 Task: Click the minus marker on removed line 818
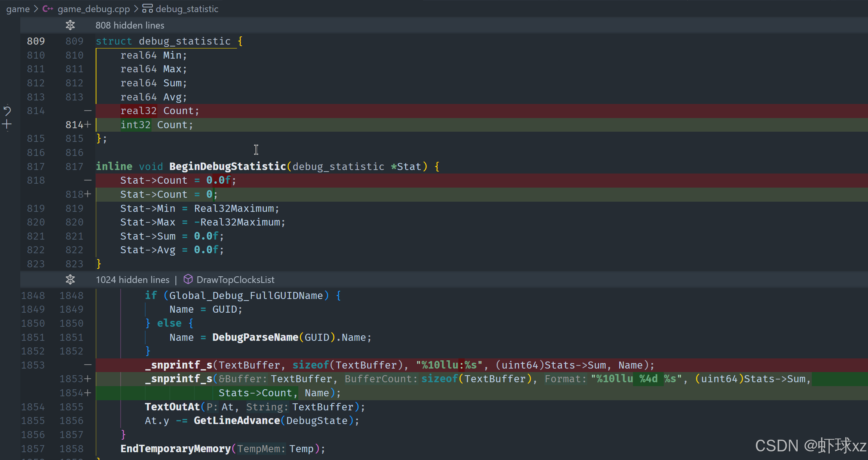pos(88,181)
